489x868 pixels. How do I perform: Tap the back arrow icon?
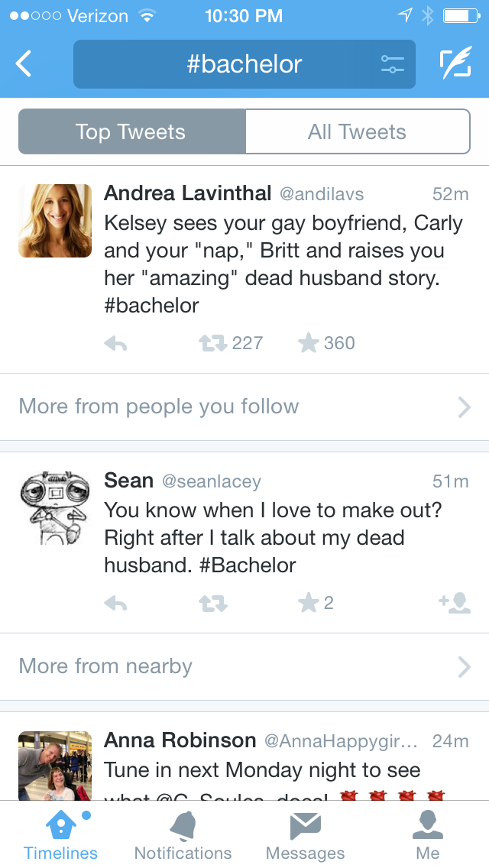24,64
